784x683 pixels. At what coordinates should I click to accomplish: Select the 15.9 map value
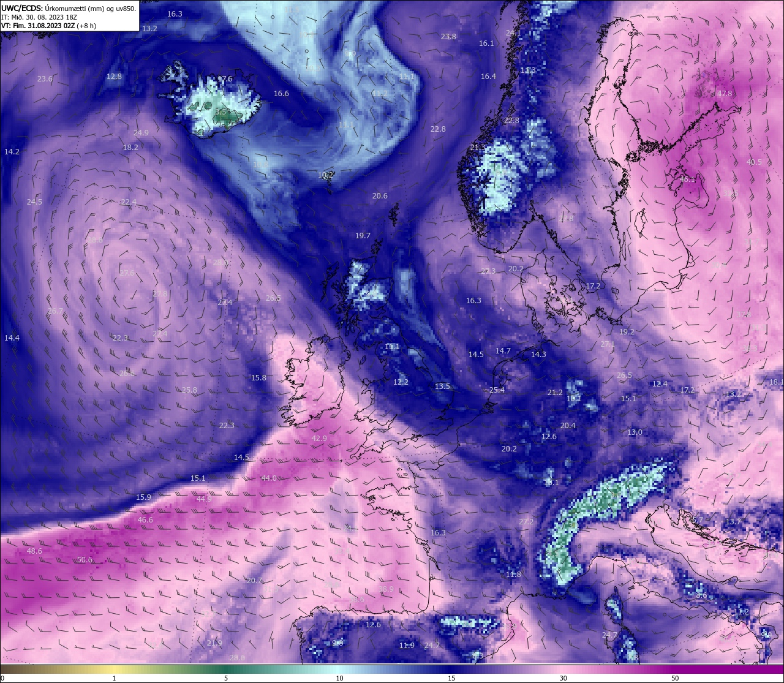click(x=143, y=497)
